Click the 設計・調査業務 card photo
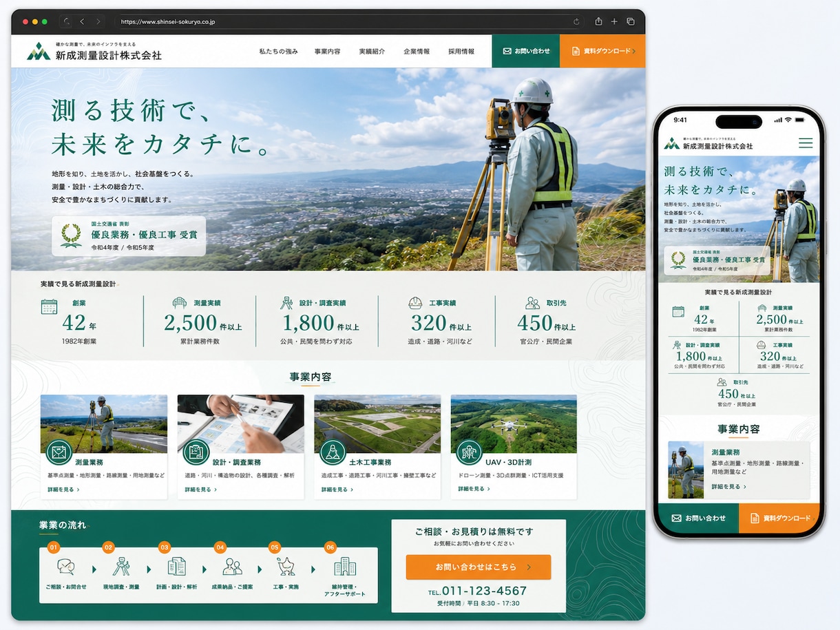Image resolution: width=840 pixels, height=630 pixels. pyautogui.click(x=241, y=423)
